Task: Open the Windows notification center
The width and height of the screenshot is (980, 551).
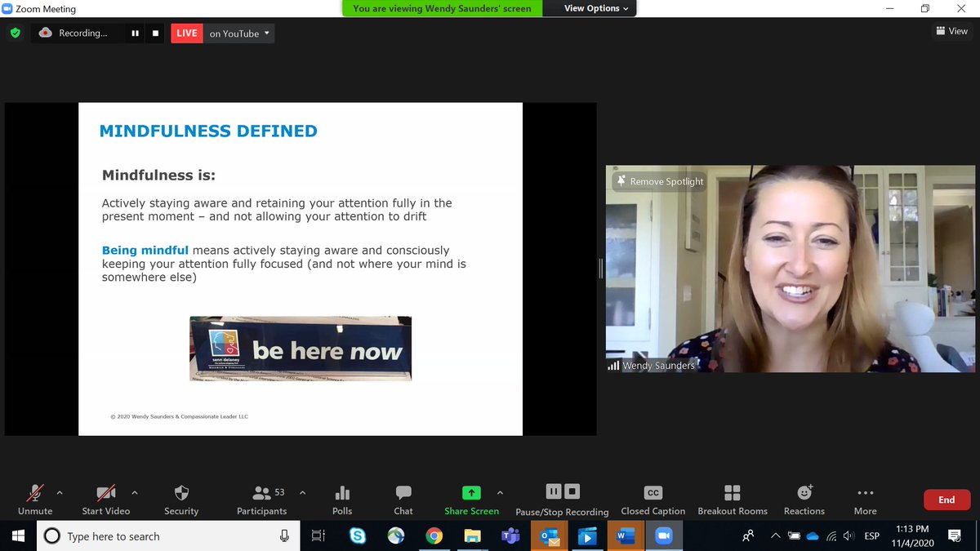Action: [954, 536]
